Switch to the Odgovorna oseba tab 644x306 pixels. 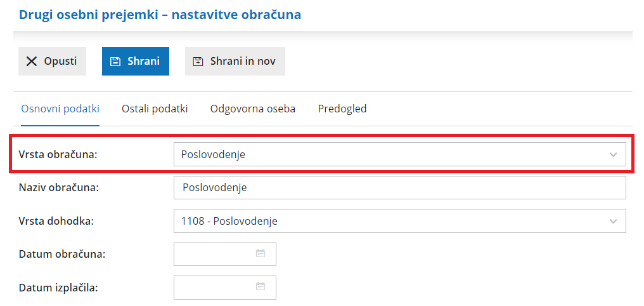point(253,109)
